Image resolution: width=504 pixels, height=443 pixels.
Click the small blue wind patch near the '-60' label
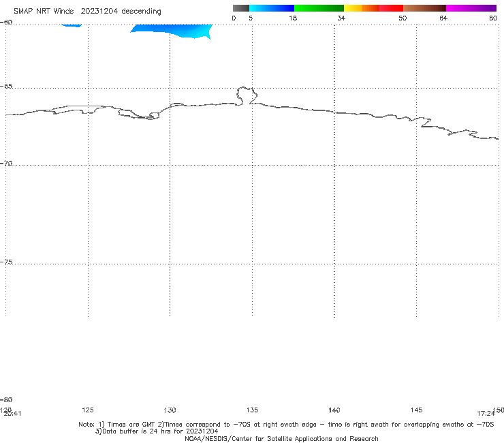coord(72,25)
